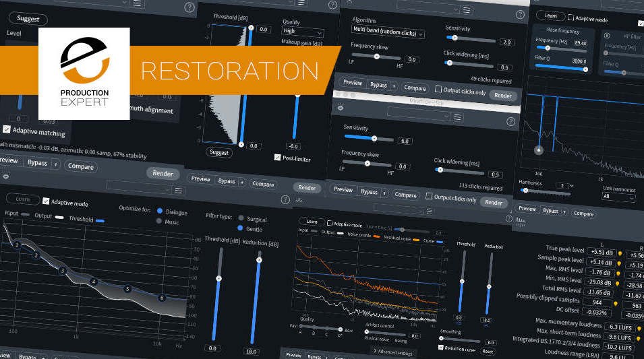This screenshot has width=644, height=359.
Task: Click help icon right of the Quality High panel header
Action: pos(332,5)
